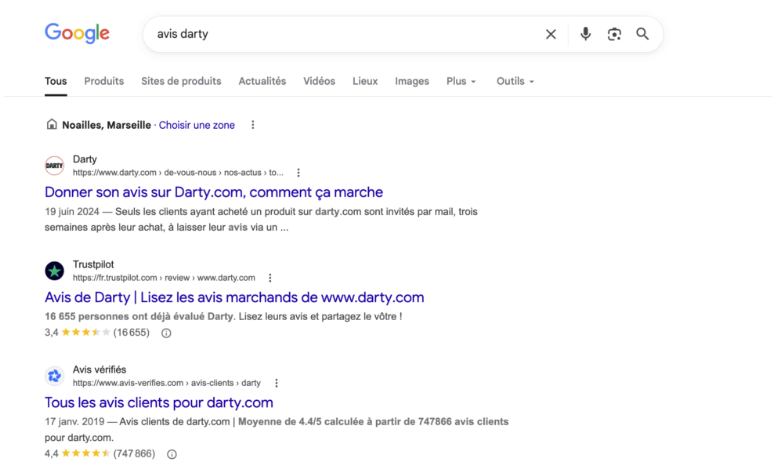
Task: Click the Darty site name text
Action: [85, 159]
